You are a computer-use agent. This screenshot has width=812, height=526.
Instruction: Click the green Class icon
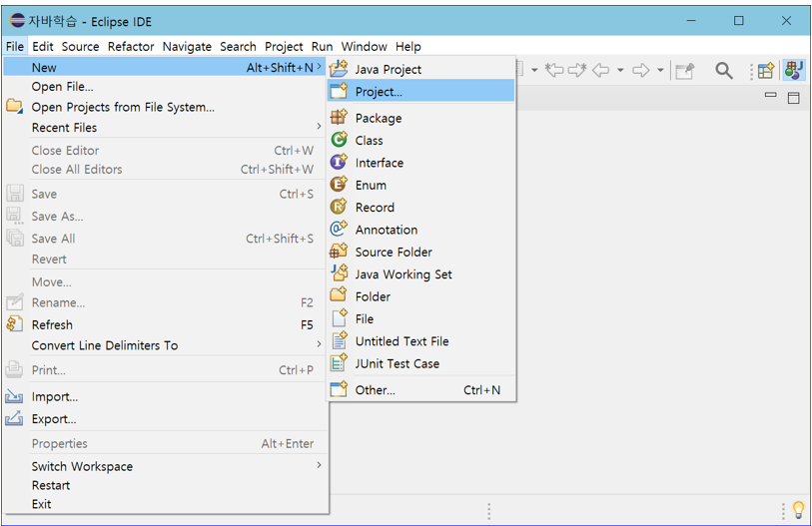point(339,140)
